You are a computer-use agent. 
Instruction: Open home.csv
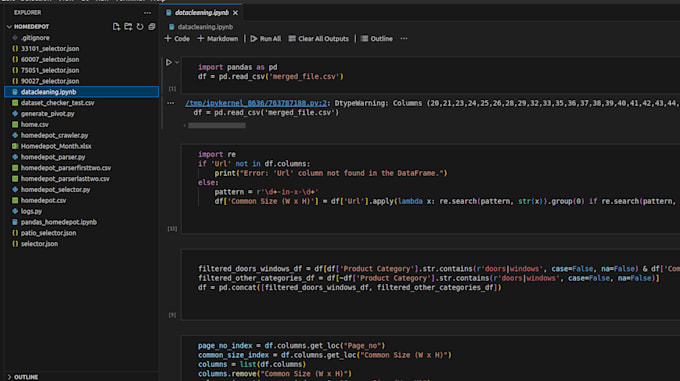(35, 124)
